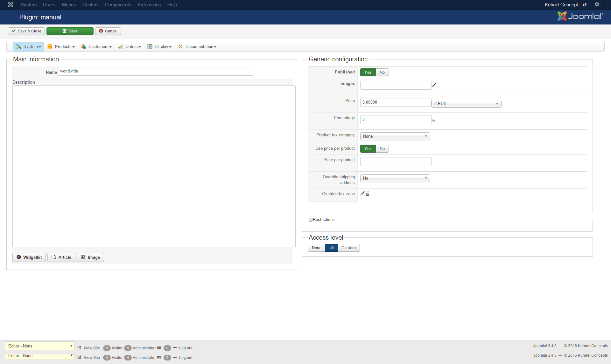Open Override shipping address dropdown
The width and height of the screenshot is (611, 364).
click(x=395, y=178)
